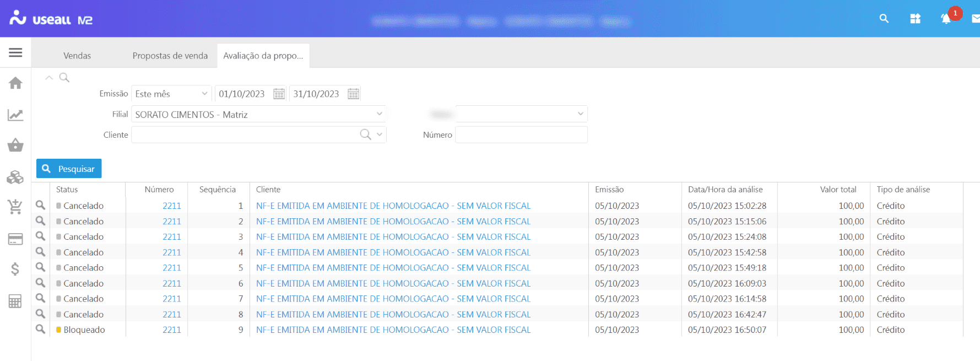View details of first Cancelado row magnifier
980x361 pixels.
(x=40, y=205)
